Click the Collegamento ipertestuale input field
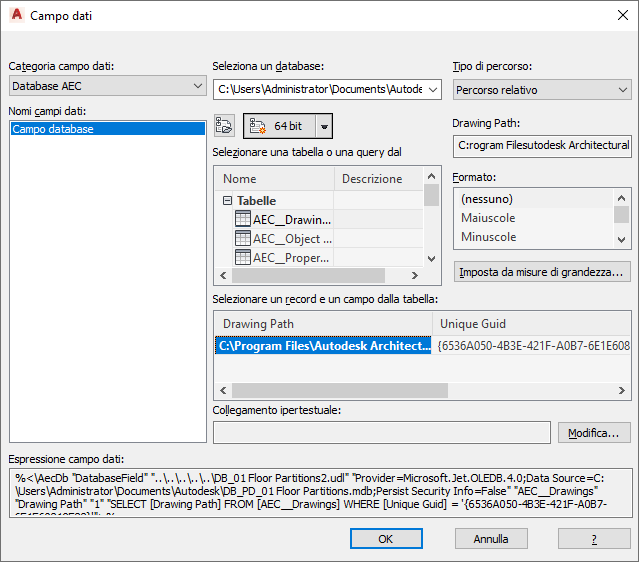 click(x=381, y=433)
